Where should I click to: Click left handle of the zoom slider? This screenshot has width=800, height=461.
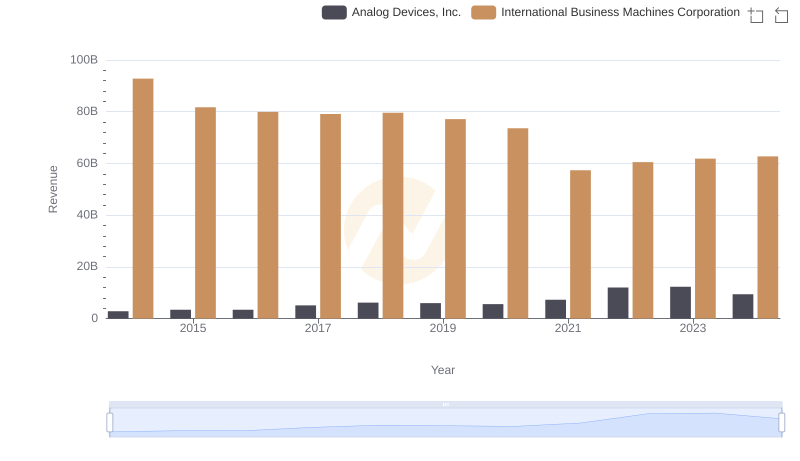(110, 422)
